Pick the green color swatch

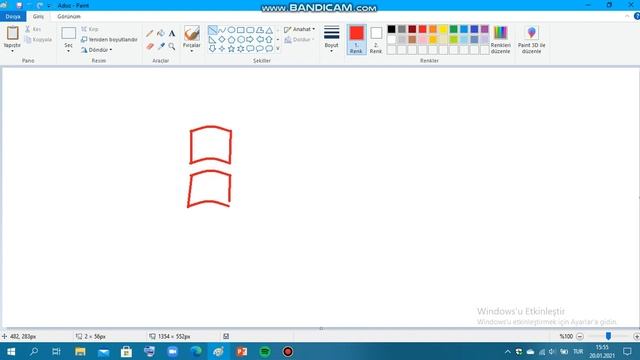tap(453, 29)
